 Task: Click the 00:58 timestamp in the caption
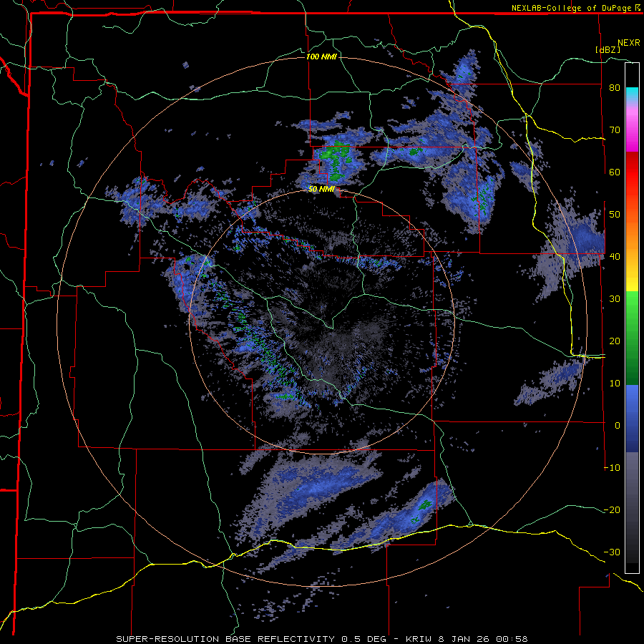click(x=512, y=639)
